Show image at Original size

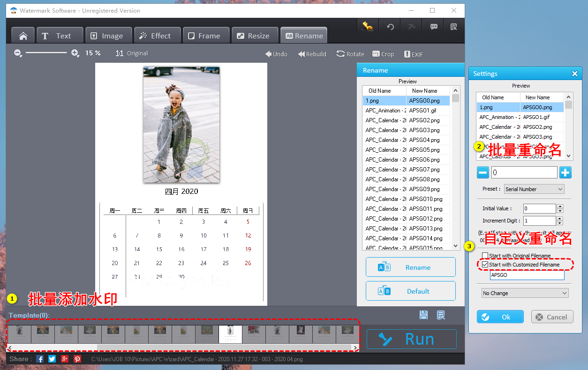click(132, 53)
